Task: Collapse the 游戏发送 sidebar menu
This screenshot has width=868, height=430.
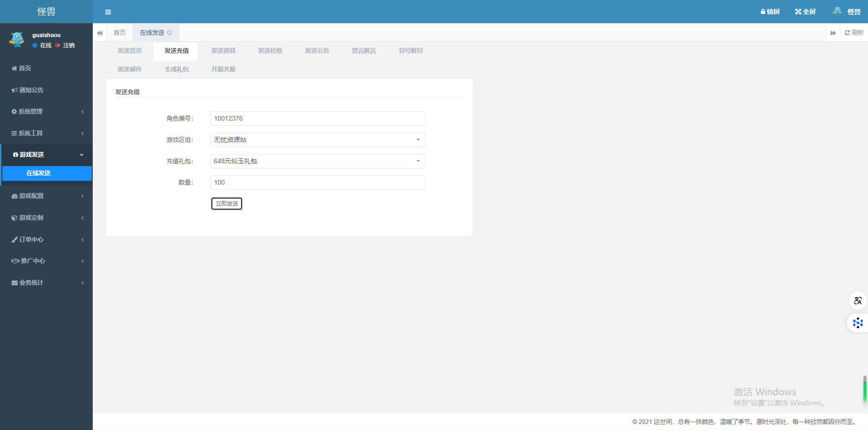Action: [46, 154]
